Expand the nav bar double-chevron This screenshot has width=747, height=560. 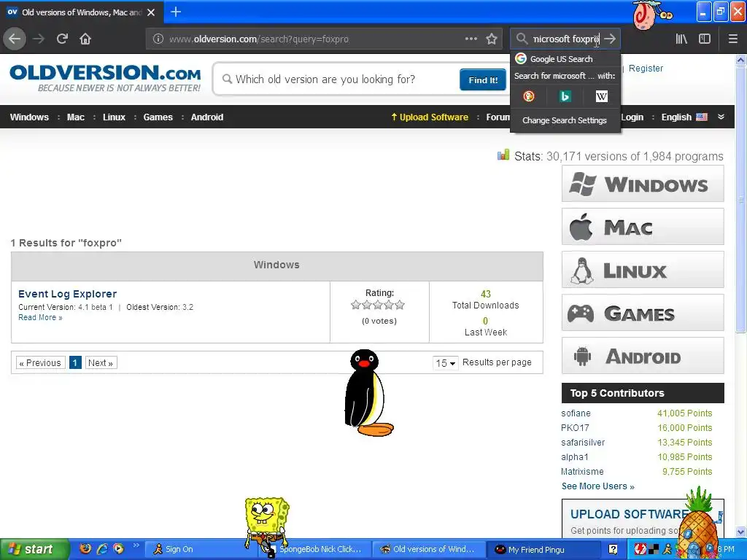(721, 117)
